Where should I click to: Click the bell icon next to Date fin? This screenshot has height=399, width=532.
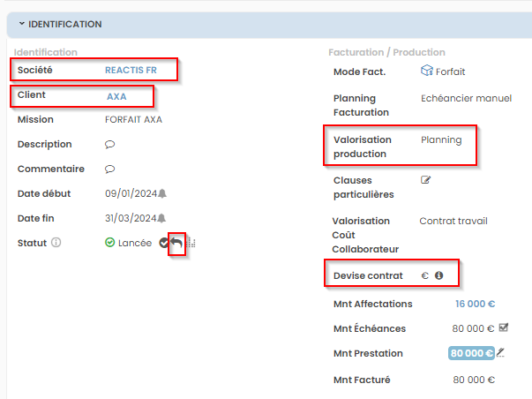tap(162, 218)
